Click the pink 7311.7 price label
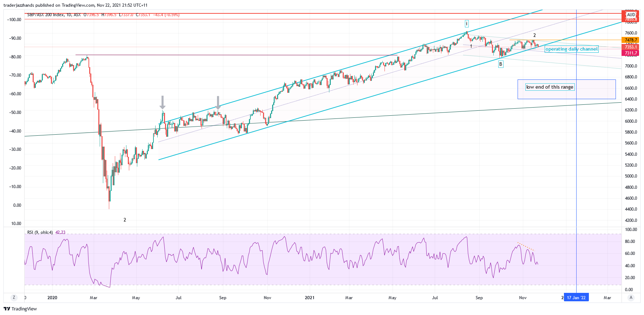 click(631, 53)
